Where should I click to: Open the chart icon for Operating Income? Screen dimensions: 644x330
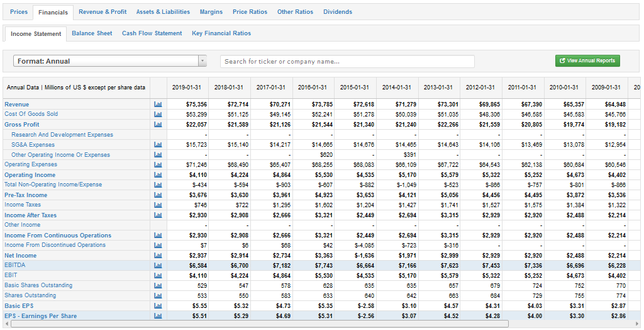coord(158,175)
